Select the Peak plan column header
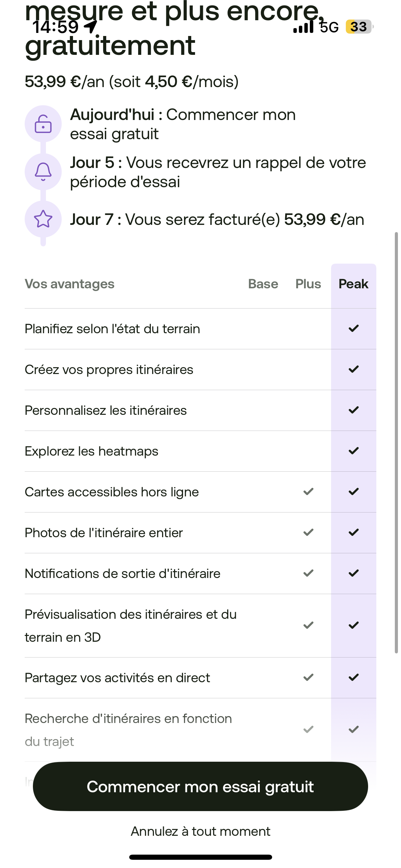This screenshot has width=401, height=868. coord(353,284)
